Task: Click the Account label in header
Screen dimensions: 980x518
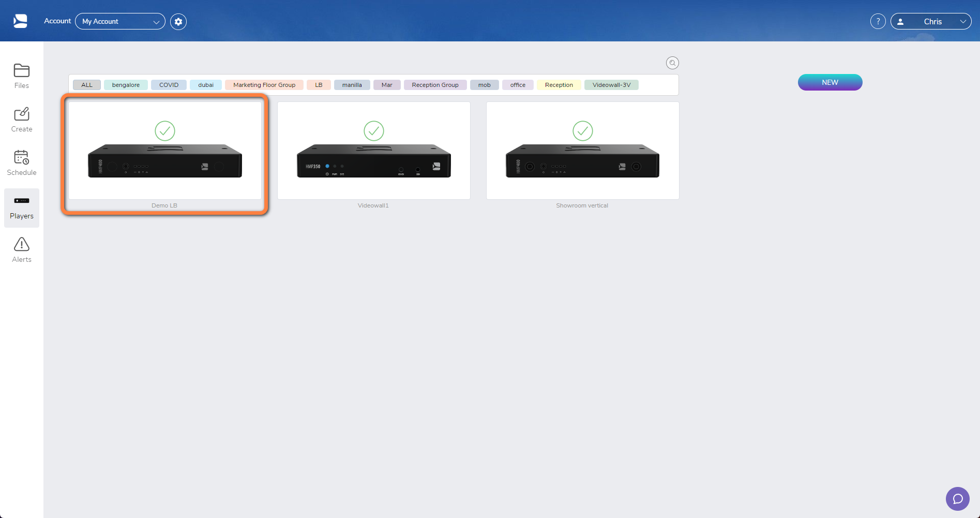Action: 57,21
